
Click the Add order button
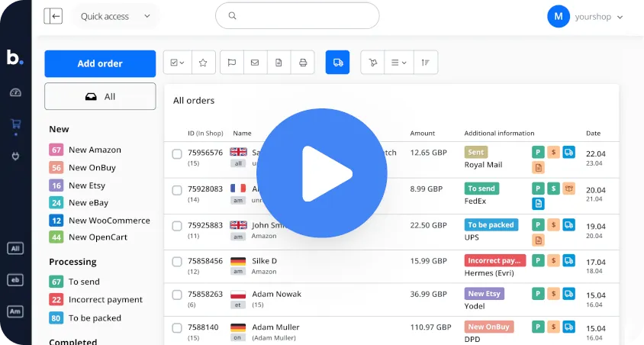click(x=100, y=63)
